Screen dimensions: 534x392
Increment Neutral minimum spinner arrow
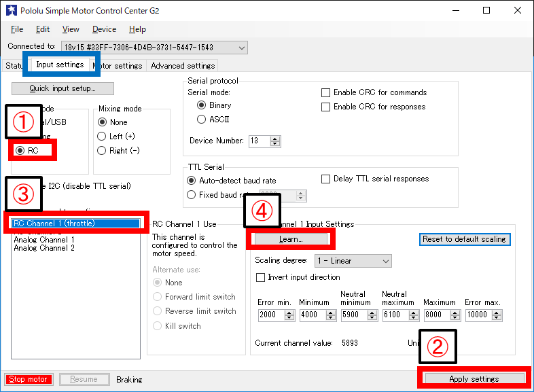tap(372, 313)
